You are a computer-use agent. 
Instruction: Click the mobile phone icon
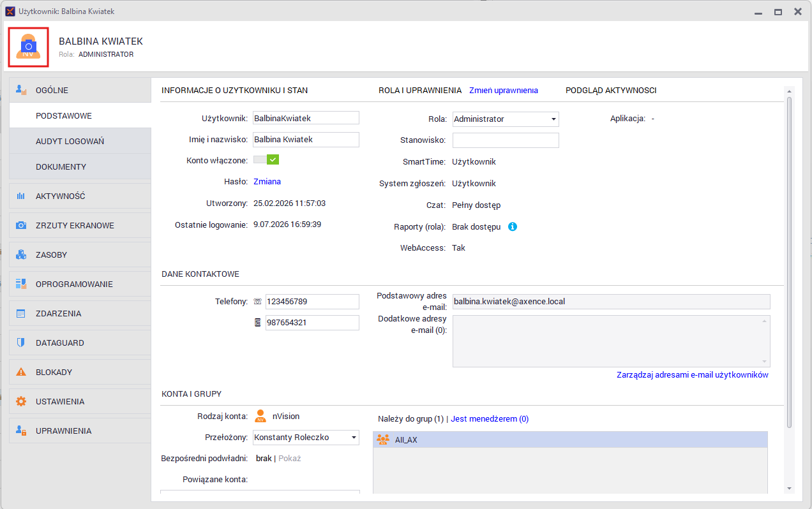click(257, 323)
